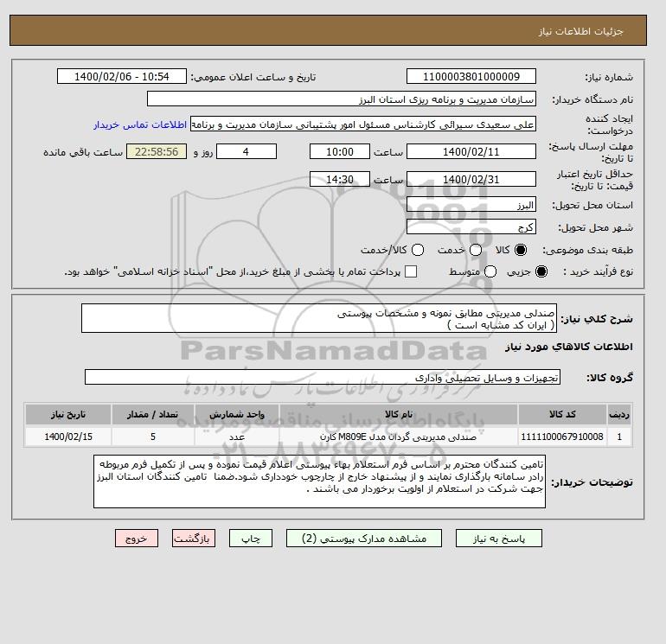
Task: Click the ساعت باقی مانده label
Action: pyautogui.click(x=83, y=152)
